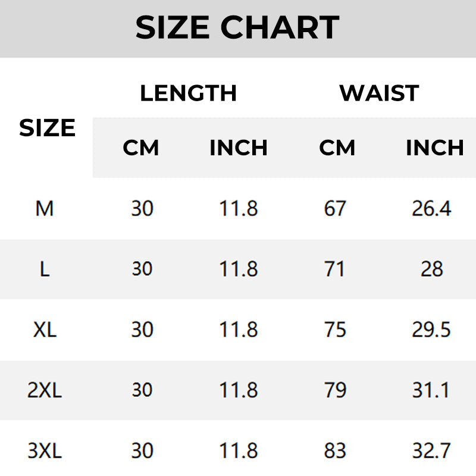Click the waist value 32.7 inches
The width and height of the screenshot is (476, 476).
pyautogui.click(x=431, y=451)
